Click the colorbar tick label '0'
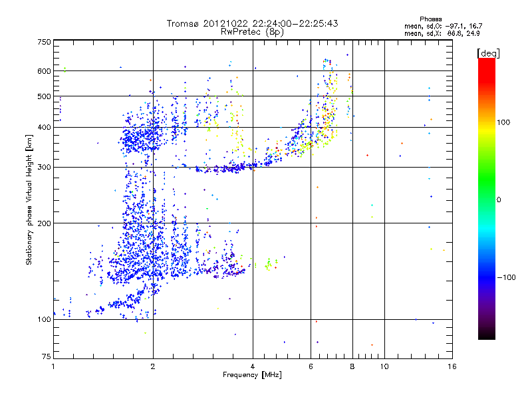 coord(499,200)
